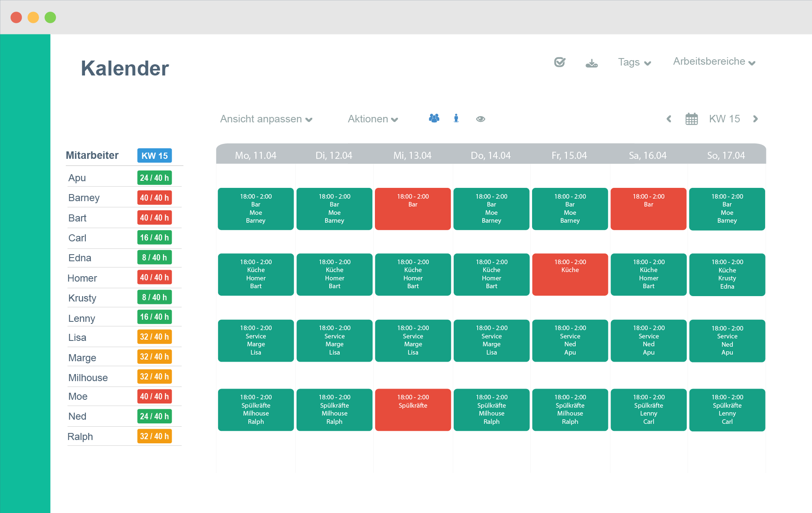Viewport: 812px width, 513px height.
Task: Select employee Homer in Mitarbeiter list
Action: [x=82, y=278]
